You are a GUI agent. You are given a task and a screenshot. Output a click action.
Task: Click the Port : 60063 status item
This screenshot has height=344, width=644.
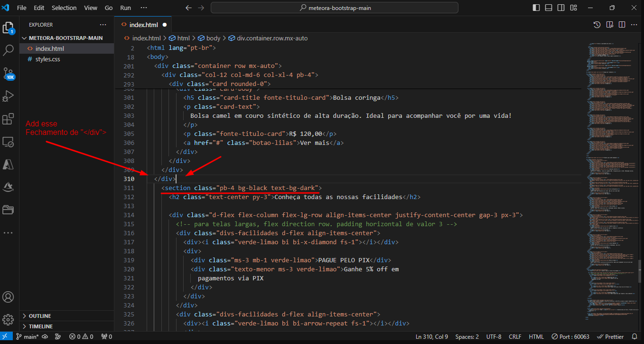coord(570,337)
